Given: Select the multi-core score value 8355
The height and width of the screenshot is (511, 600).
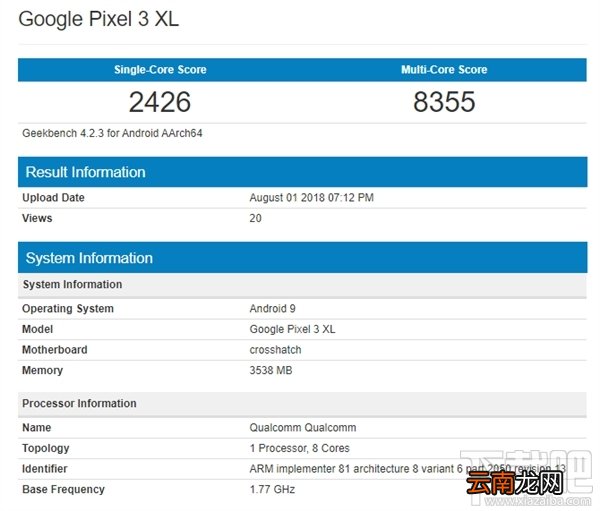Looking at the screenshot, I should 444,102.
